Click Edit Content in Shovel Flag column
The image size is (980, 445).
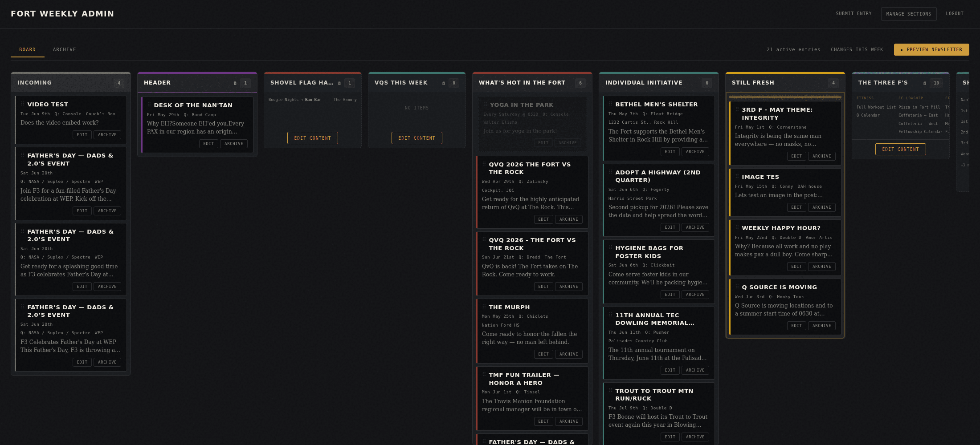point(313,138)
